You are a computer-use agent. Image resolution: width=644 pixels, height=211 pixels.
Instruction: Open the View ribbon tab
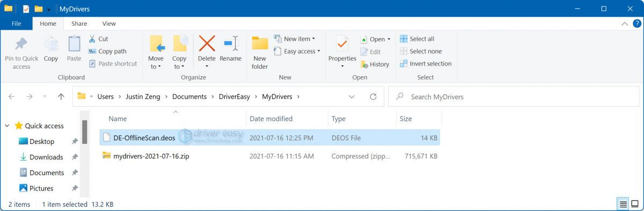point(109,24)
